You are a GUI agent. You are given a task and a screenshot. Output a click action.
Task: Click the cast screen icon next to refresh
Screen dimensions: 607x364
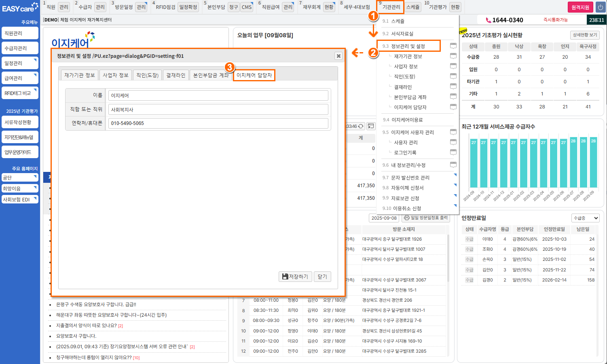coord(371,126)
